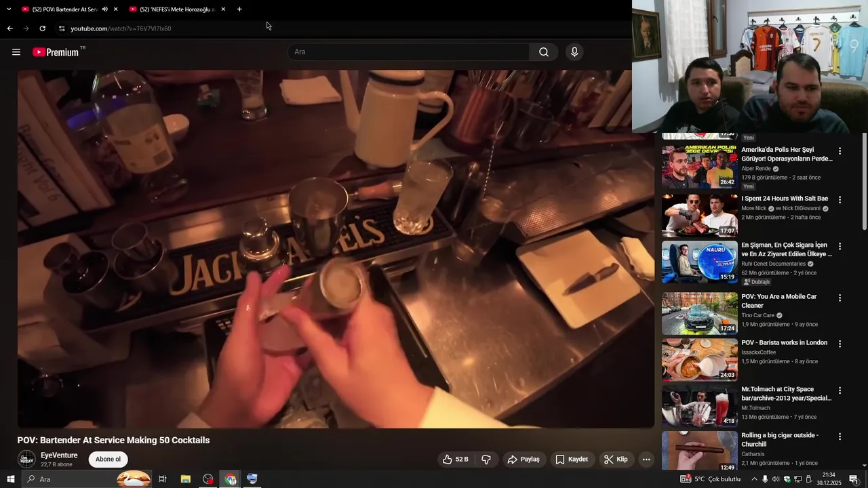Open the tab search chevron dropdown
The height and width of the screenshot is (488, 868).
point(9,9)
